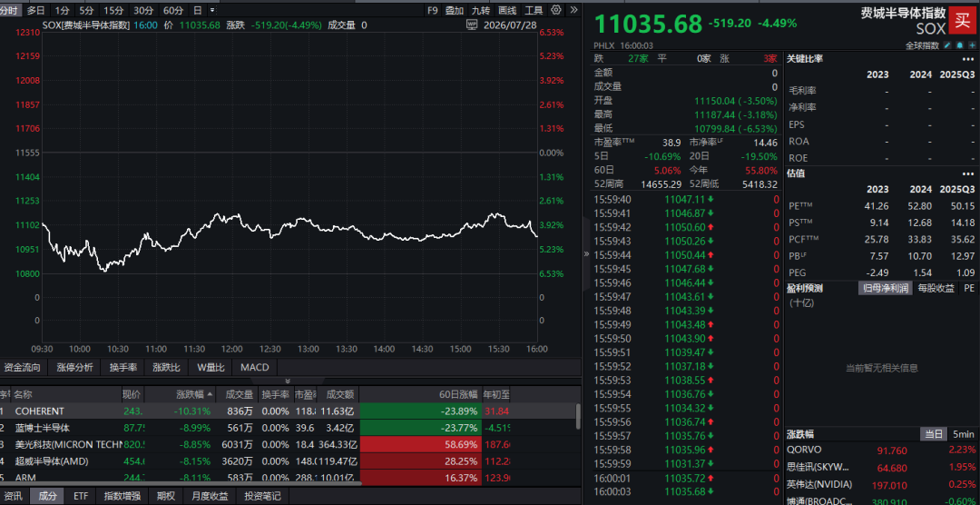Click the plus add-to-watchlist icon
980x505 pixels.
(x=972, y=45)
